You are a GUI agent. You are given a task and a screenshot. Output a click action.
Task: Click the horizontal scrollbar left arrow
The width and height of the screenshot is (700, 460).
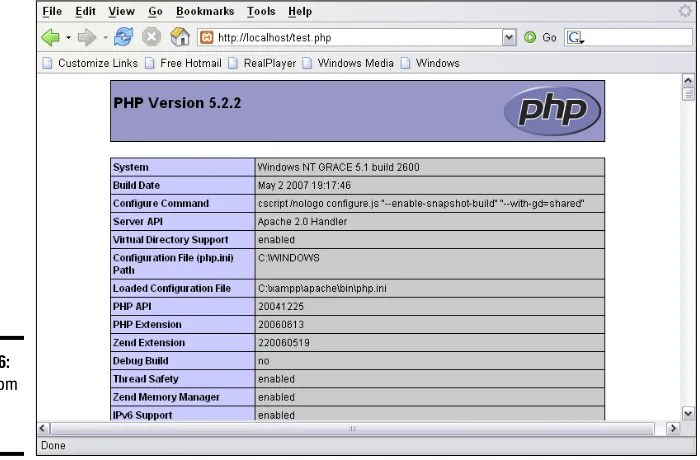(x=43, y=429)
